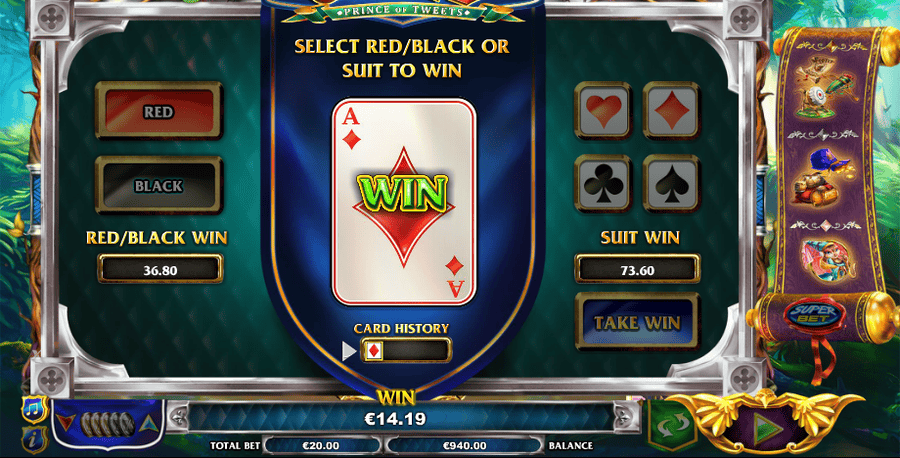Expand card history with left arrow
Image resolution: width=900 pixels, height=458 pixels.
[x=348, y=351]
